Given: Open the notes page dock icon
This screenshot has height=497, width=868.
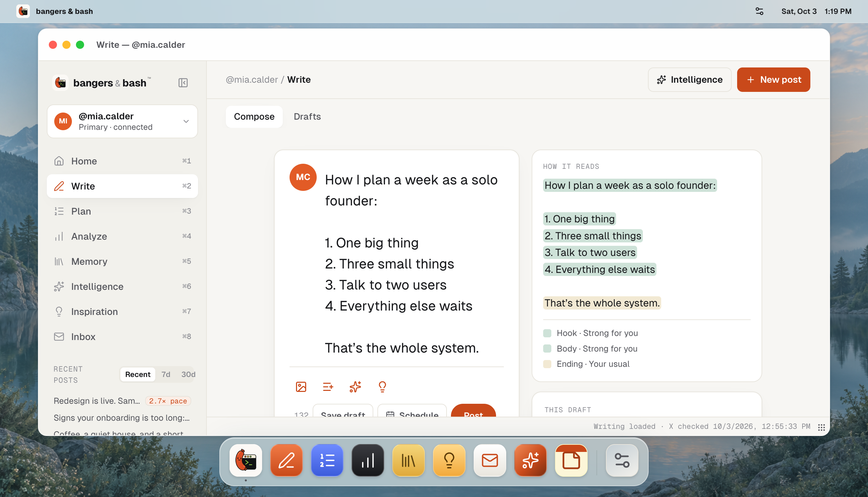Looking at the screenshot, I should coord(571,460).
